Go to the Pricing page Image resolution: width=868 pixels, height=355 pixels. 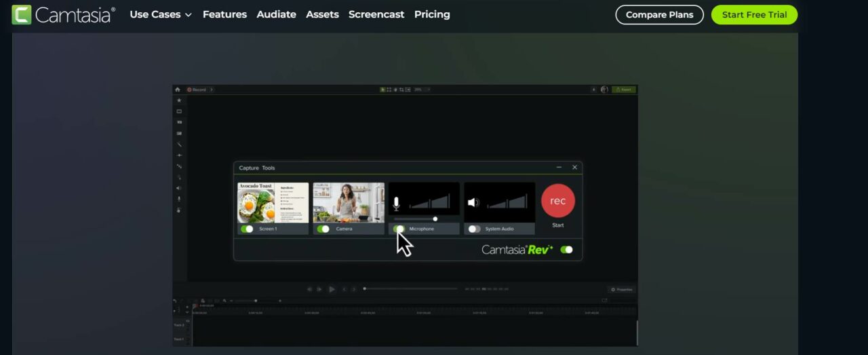[x=432, y=14]
